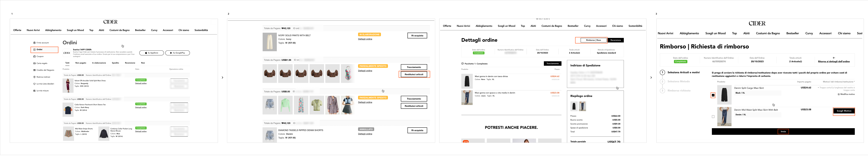Click highlighted Restituisci articoli for US$81.96 order
This screenshot has height=166, width=868.
tap(414, 74)
